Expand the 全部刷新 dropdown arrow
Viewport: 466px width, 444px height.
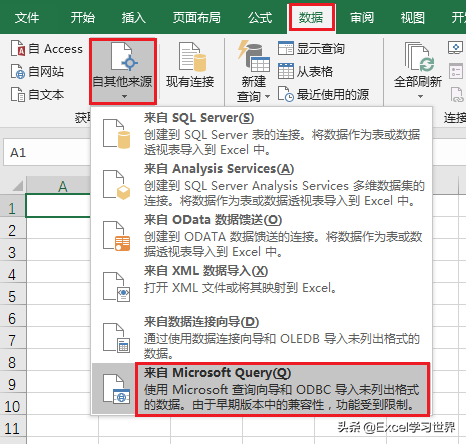tap(420, 97)
